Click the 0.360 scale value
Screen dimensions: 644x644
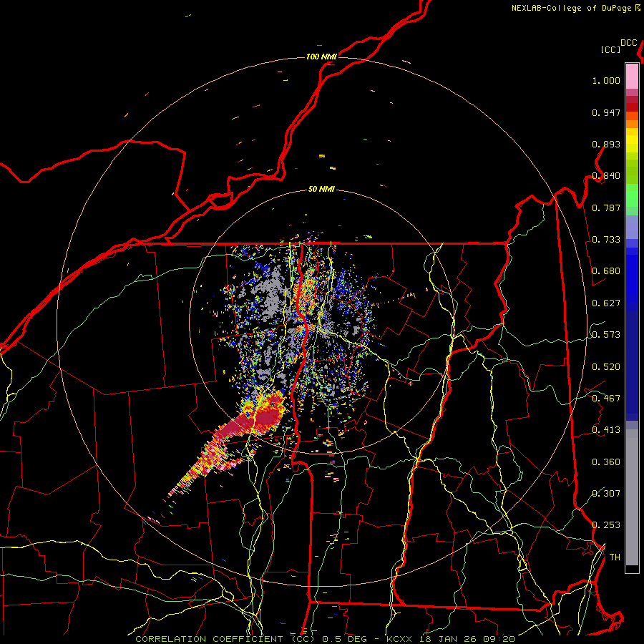click(606, 462)
